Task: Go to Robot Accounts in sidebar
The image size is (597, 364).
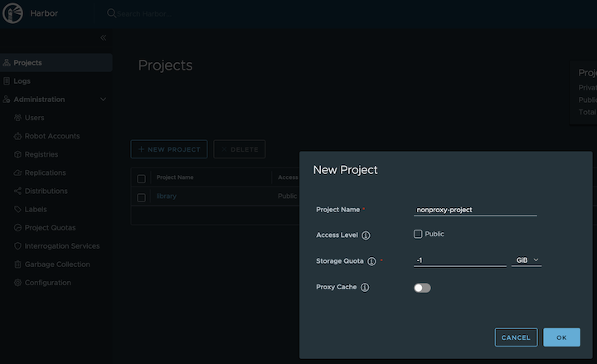Action: tap(52, 136)
